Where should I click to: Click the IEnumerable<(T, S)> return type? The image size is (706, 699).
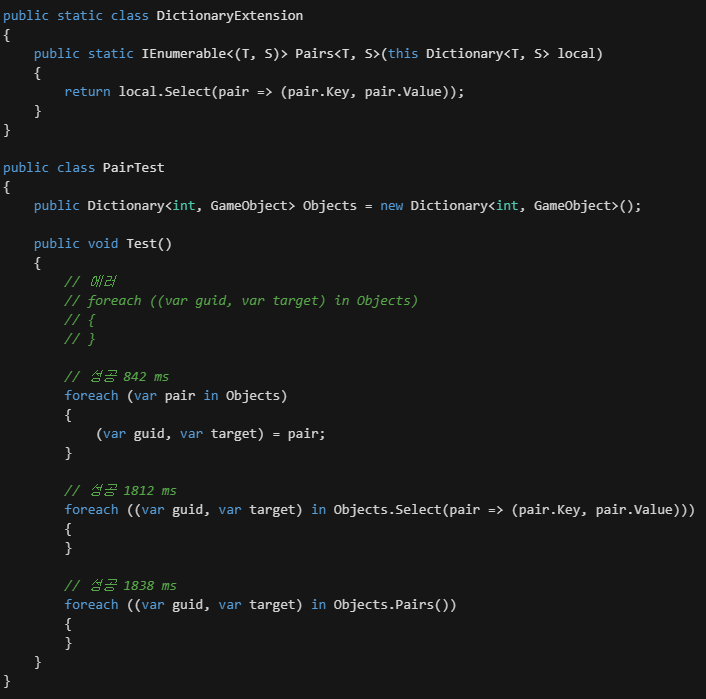coord(214,54)
